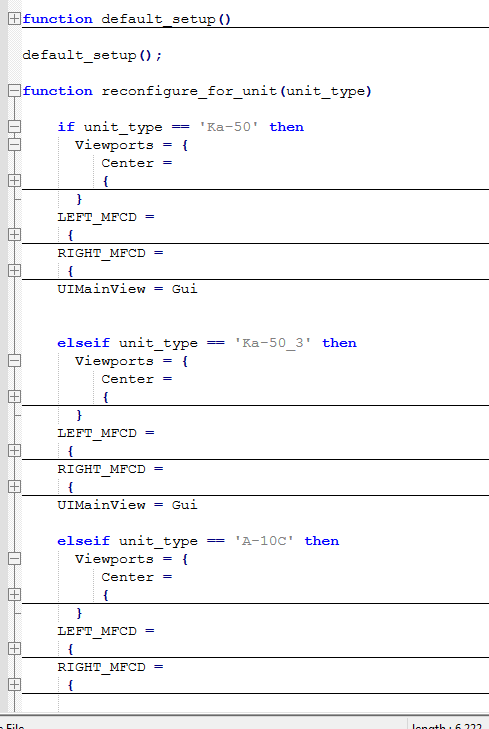Expand folded LEFT_MFCD brace in the 'A-10C' branch
489x729 pixels.
14,649
